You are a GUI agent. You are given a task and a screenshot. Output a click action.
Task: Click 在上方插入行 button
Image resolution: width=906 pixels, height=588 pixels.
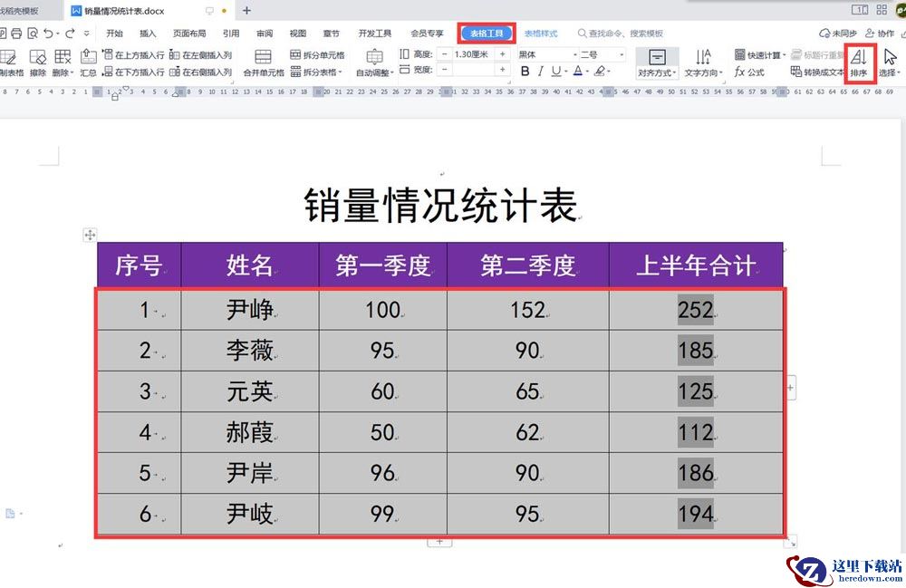point(134,54)
